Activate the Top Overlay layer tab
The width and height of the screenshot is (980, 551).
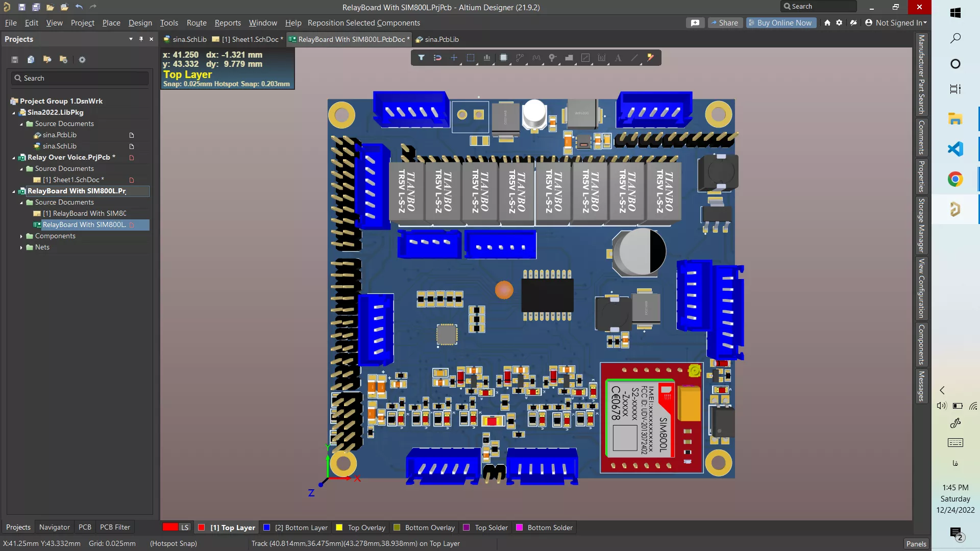[361, 528]
